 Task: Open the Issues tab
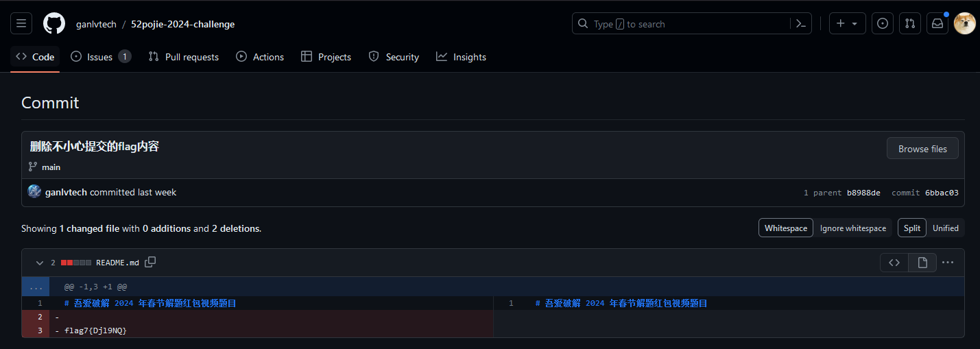click(101, 57)
